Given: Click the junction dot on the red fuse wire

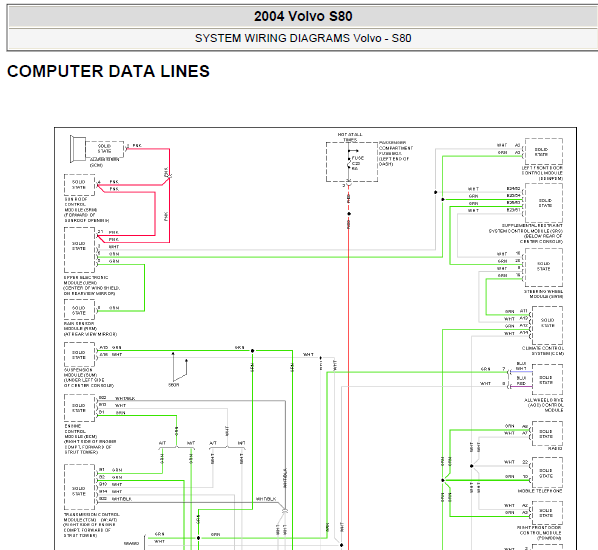Looking at the screenshot, I should point(349,214).
